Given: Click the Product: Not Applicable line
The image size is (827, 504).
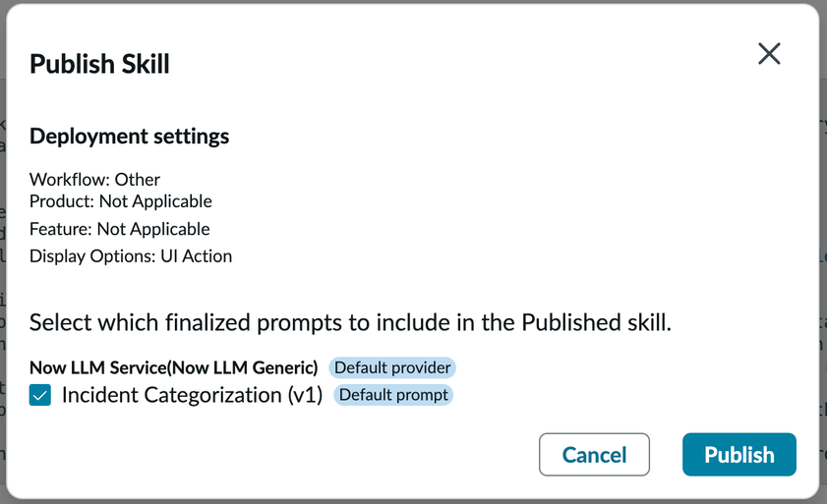Looking at the screenshot, I should point(120,201).
